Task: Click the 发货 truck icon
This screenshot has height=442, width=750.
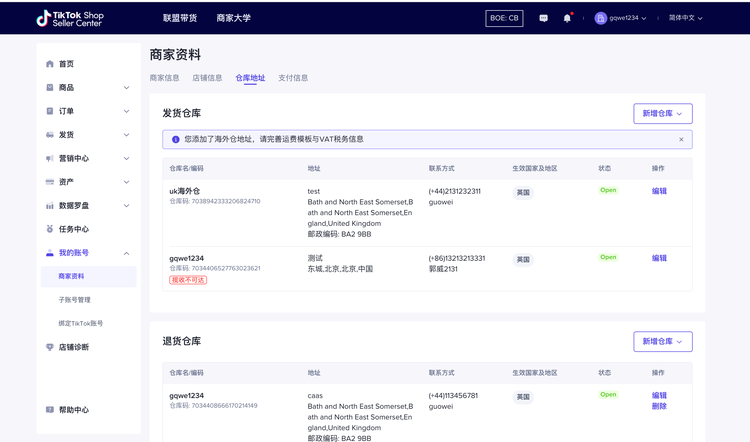Action: tap(50, 135)
